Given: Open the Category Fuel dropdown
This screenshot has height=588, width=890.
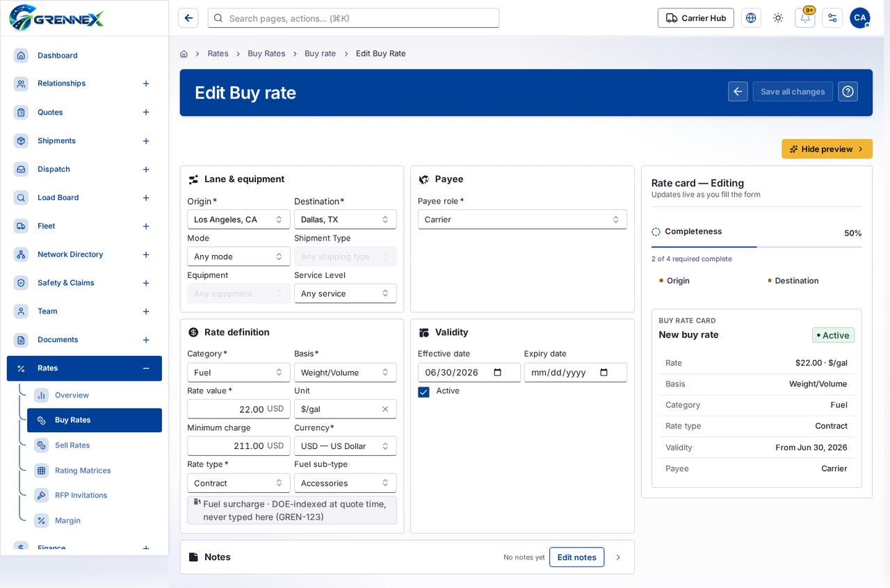Looking at the screenshot, I should click(x=238, y=373).
